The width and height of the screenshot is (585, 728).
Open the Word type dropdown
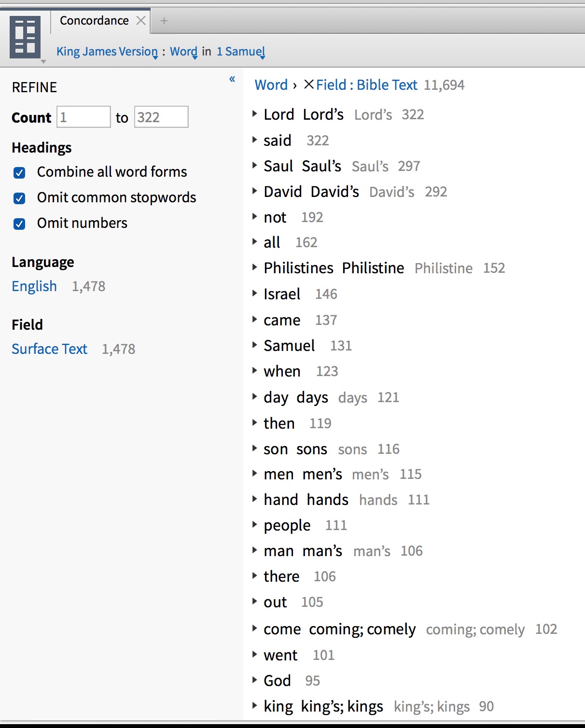[x=183, y=52]
